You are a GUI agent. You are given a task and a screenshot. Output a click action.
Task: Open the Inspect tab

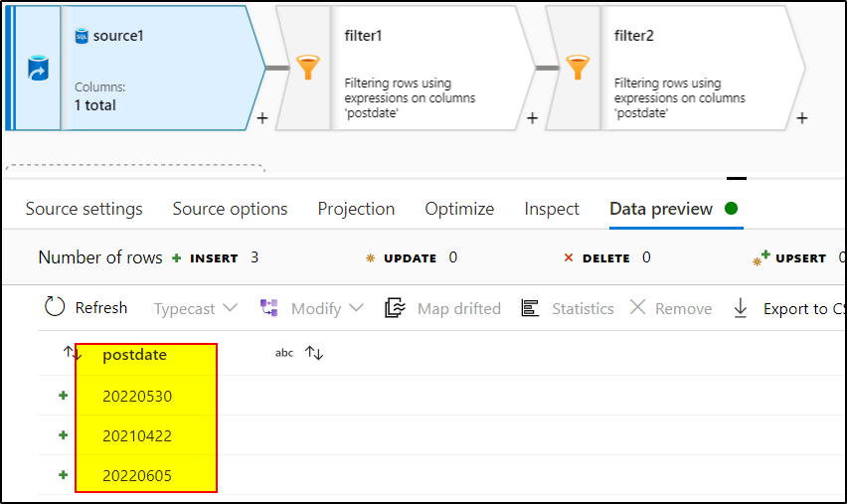tap(552, 209)
